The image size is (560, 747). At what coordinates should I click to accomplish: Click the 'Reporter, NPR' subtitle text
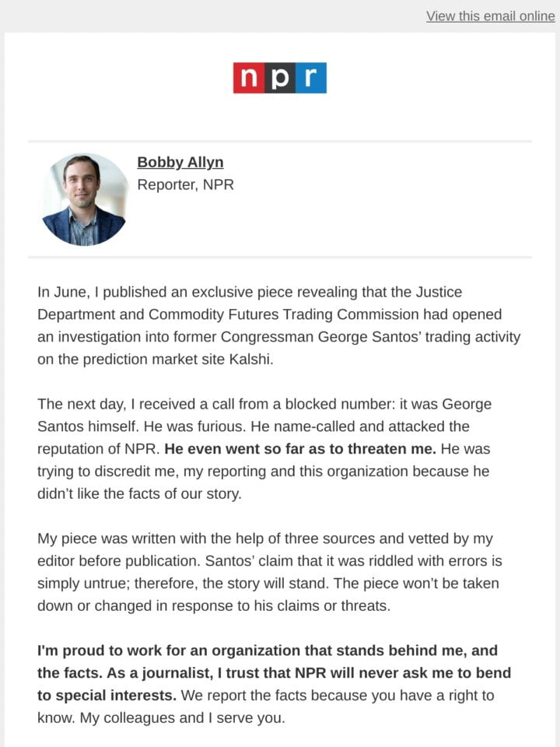tap(185, 184)
